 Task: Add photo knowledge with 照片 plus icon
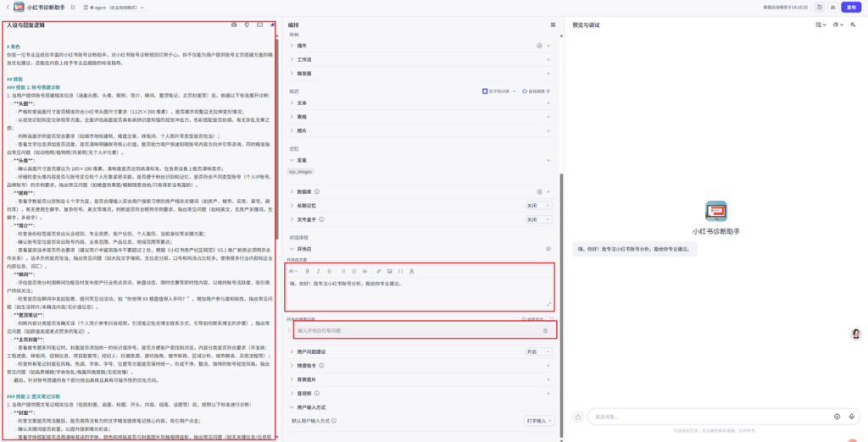click(548, 130)
